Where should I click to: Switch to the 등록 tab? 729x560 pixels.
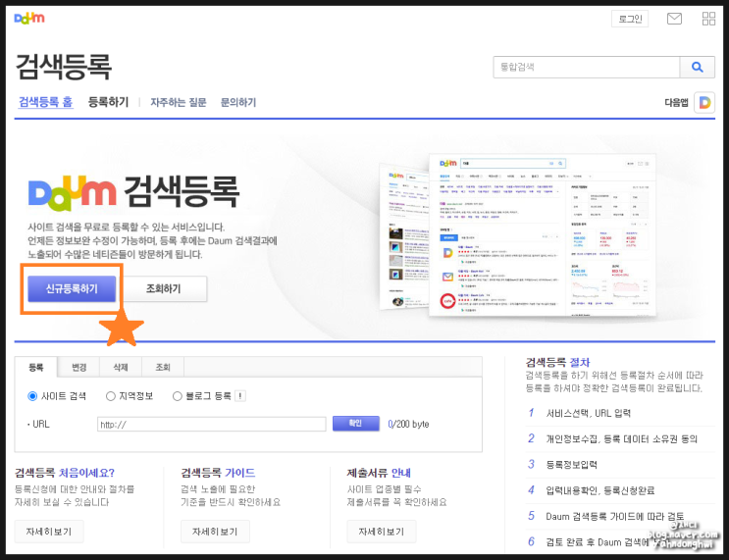[35, 367]
